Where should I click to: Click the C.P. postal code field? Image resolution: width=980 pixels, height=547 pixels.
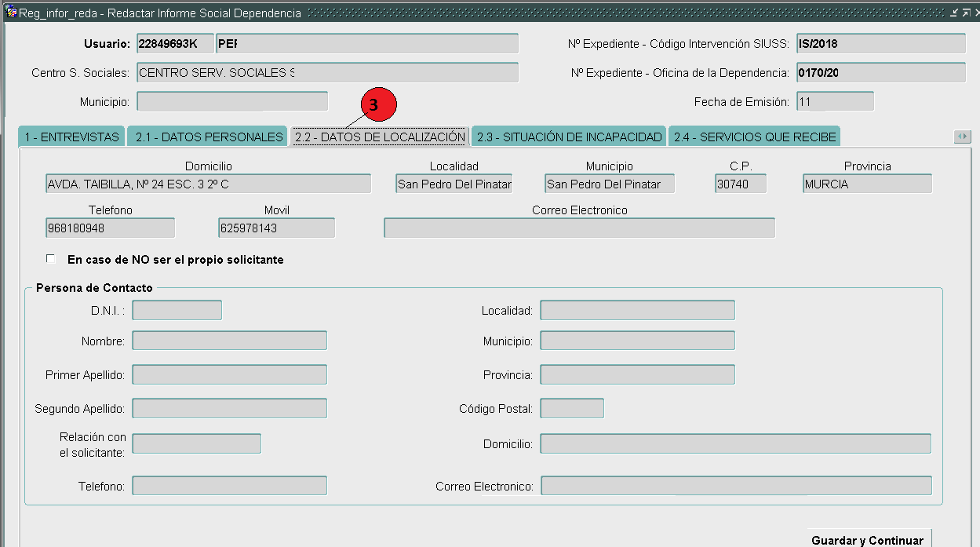coord(740,184)
